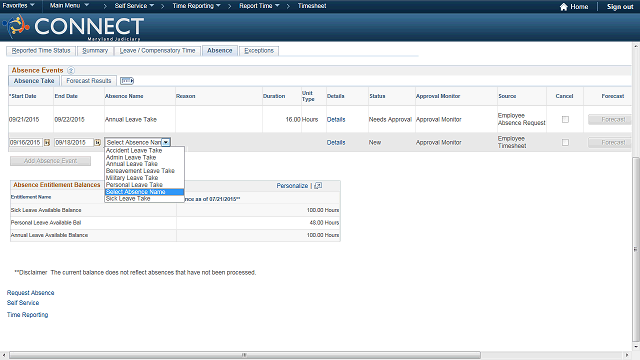Click the Approval Monitor column header
640x360 pixels.
tap(438, 96)
